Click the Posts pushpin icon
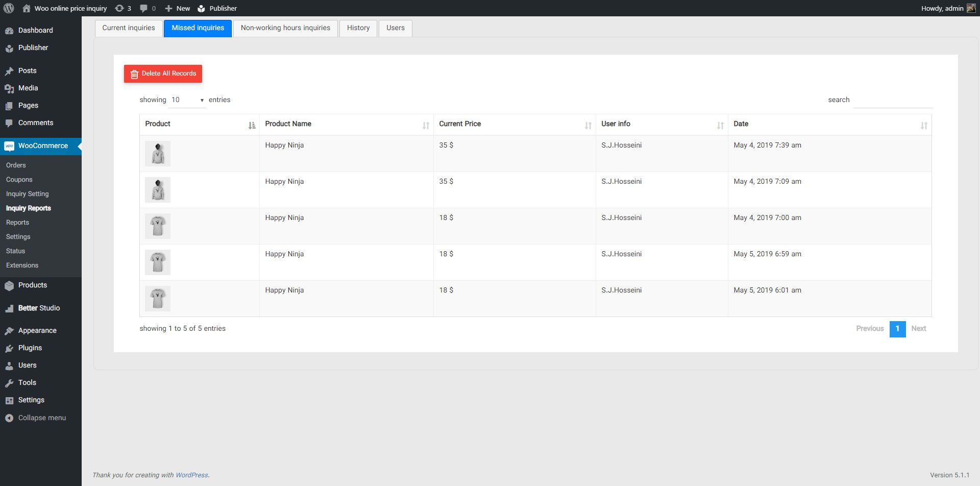The width and height of the screenshot is (980, 486). click(x=9, y=71)
